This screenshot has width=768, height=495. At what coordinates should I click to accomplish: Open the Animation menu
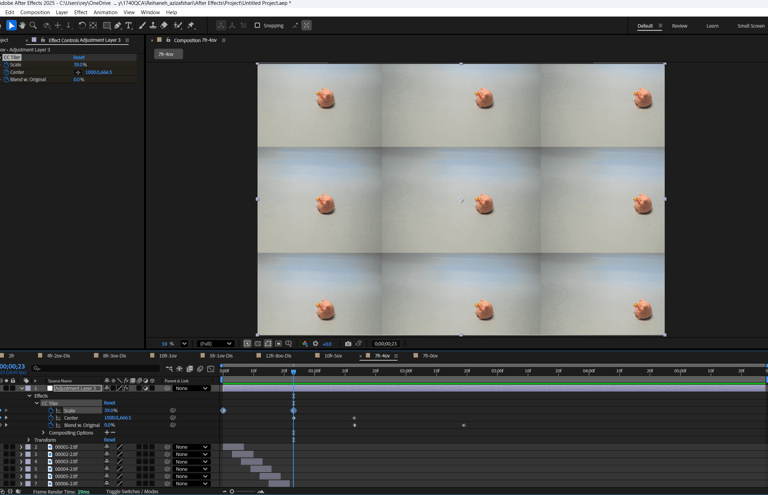click(x=105, y=12)
